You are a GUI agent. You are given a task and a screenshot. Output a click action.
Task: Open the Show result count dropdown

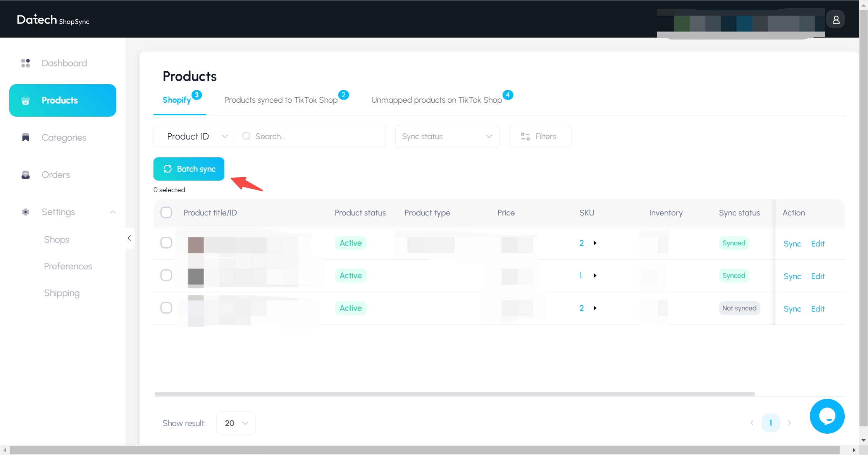coord(235,423)
